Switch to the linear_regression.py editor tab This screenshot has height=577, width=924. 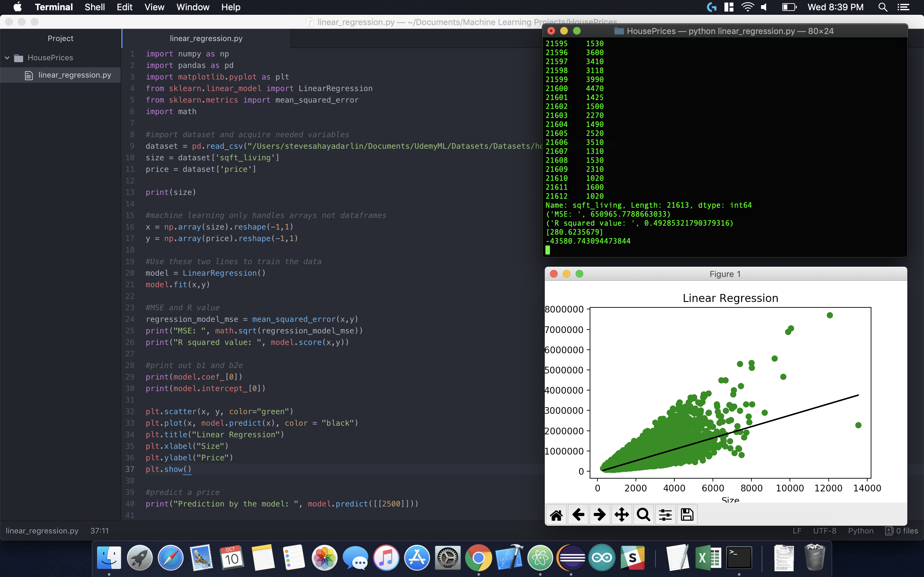[206, 38]
